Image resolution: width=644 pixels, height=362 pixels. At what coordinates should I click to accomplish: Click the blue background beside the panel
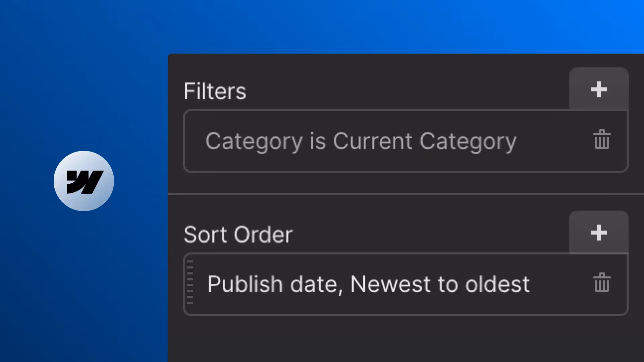pos(84,285)
